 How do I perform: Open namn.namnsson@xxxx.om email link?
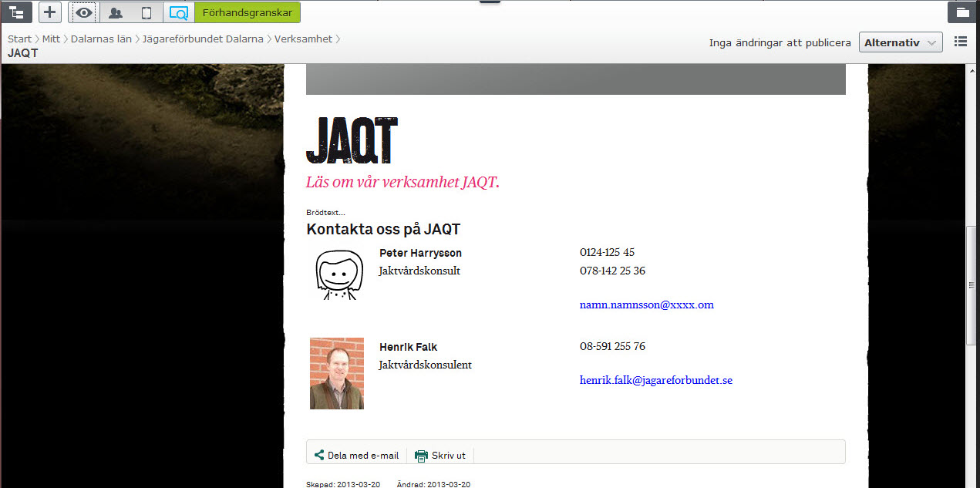[647, 305]
